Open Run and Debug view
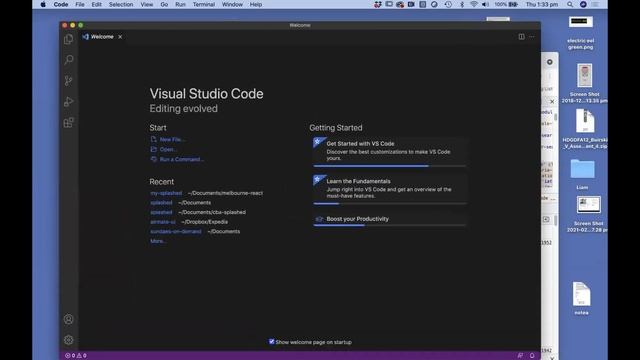The image size is (640, 360). point(69,102)
